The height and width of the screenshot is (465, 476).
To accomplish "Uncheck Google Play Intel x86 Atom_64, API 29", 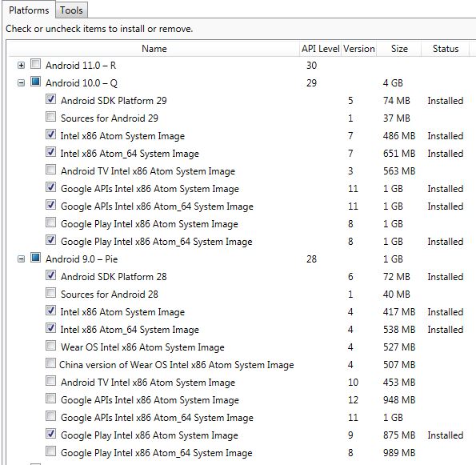I will point(50,240).
